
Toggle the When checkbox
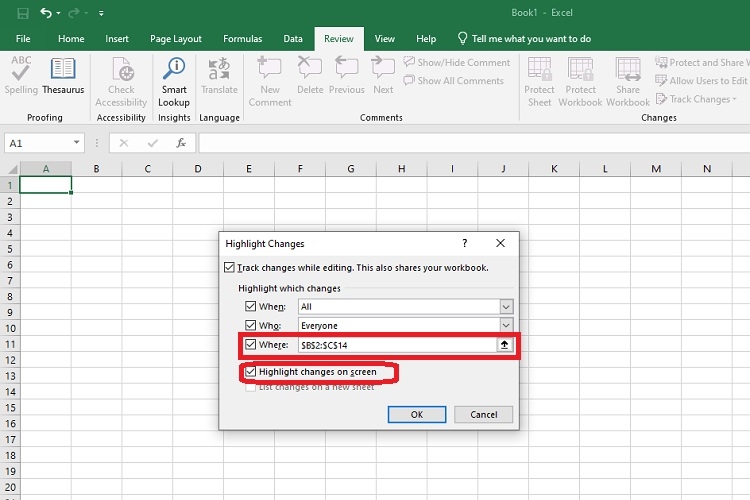point(251,307)
